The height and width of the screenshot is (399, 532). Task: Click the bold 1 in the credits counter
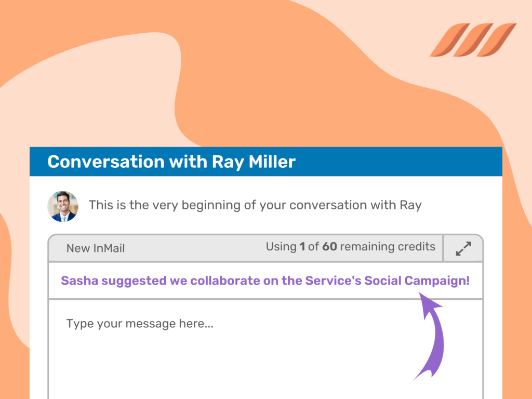click(302, 247)
